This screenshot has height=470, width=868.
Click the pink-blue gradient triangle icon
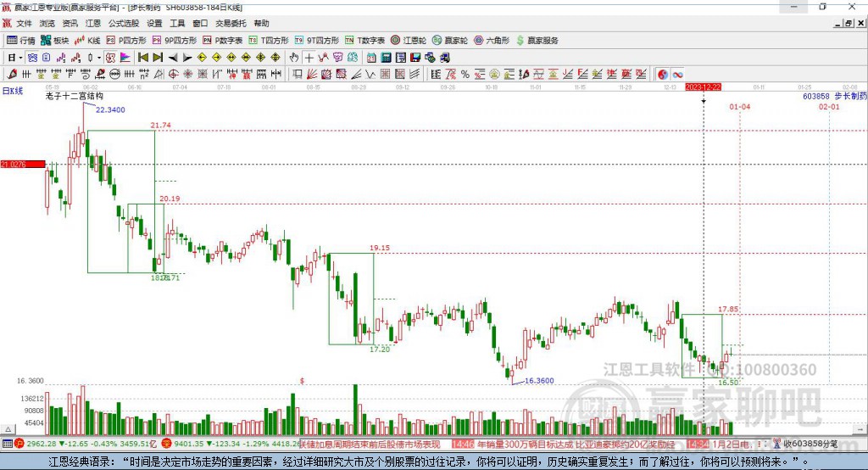click(x=125, y=58)
